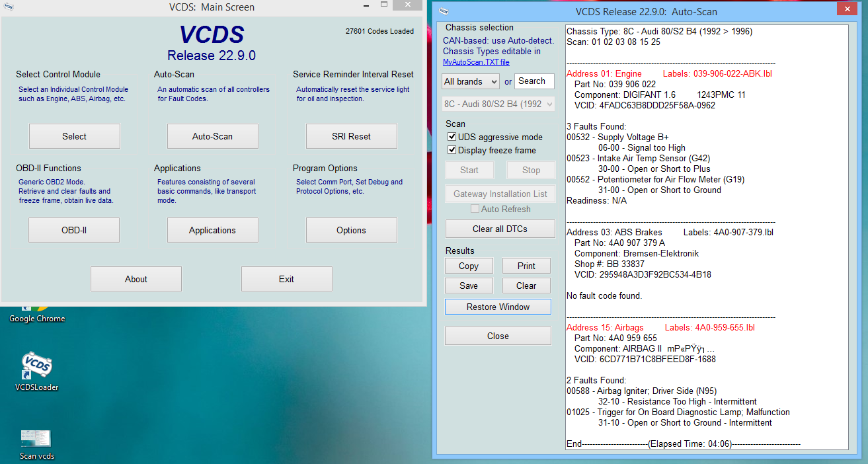Click Gateway Installation List button
The image size is (868, 464).
[500, 194]
